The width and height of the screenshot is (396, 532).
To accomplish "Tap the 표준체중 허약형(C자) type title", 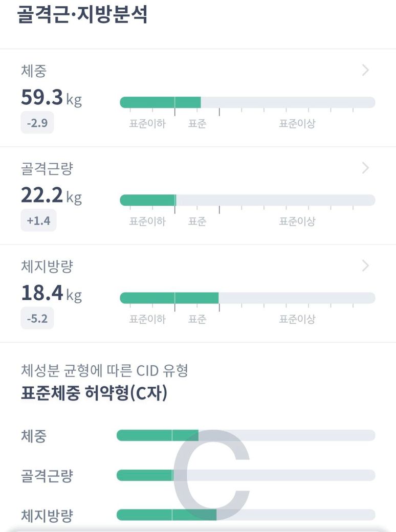I will [94, 393].
